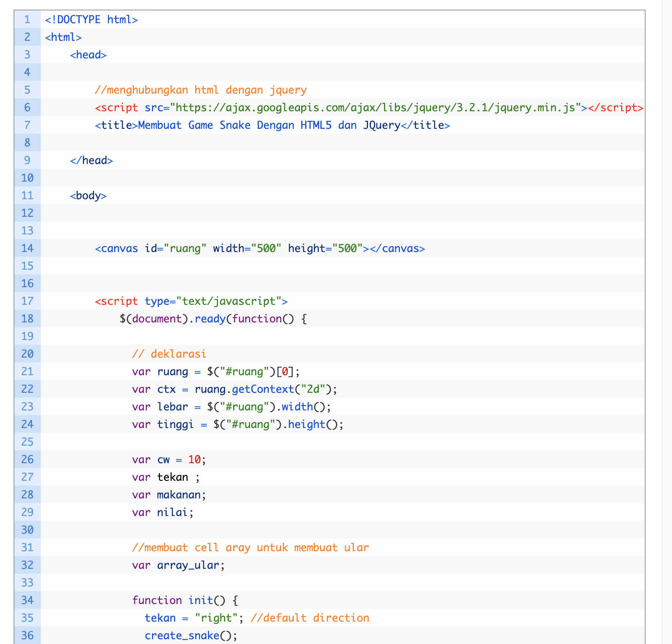Click the width="500" attribute on canvas line

coord(248,248)
